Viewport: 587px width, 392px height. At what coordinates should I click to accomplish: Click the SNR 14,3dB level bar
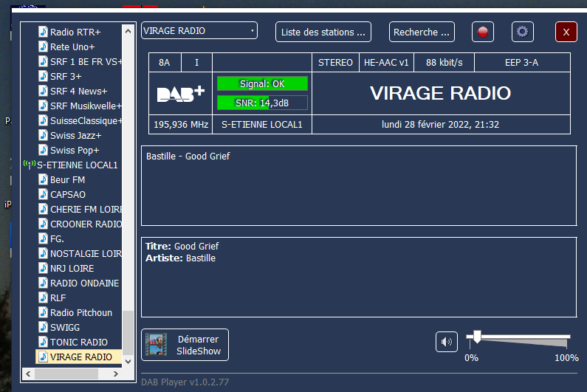(x=262, y=103)
